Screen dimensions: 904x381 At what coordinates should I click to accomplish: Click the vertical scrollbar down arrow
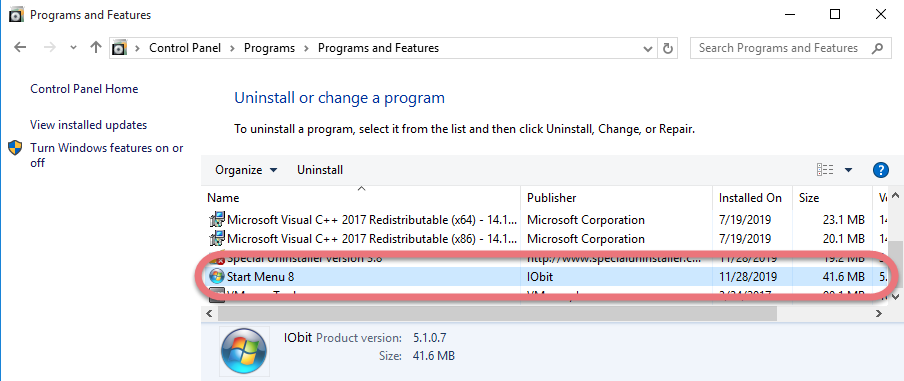click(895, 297)
